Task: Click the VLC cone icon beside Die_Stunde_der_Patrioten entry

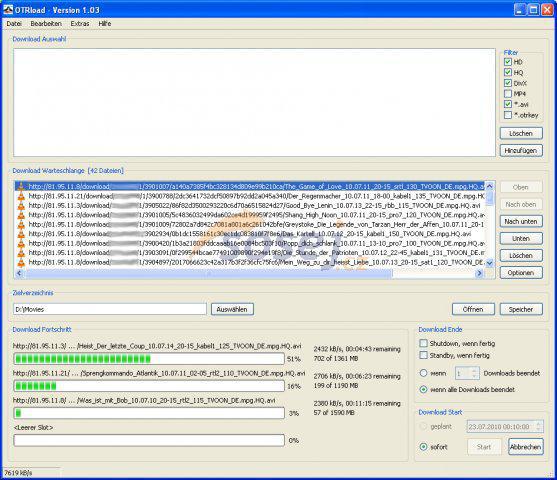Action: (x=21, y=253)
